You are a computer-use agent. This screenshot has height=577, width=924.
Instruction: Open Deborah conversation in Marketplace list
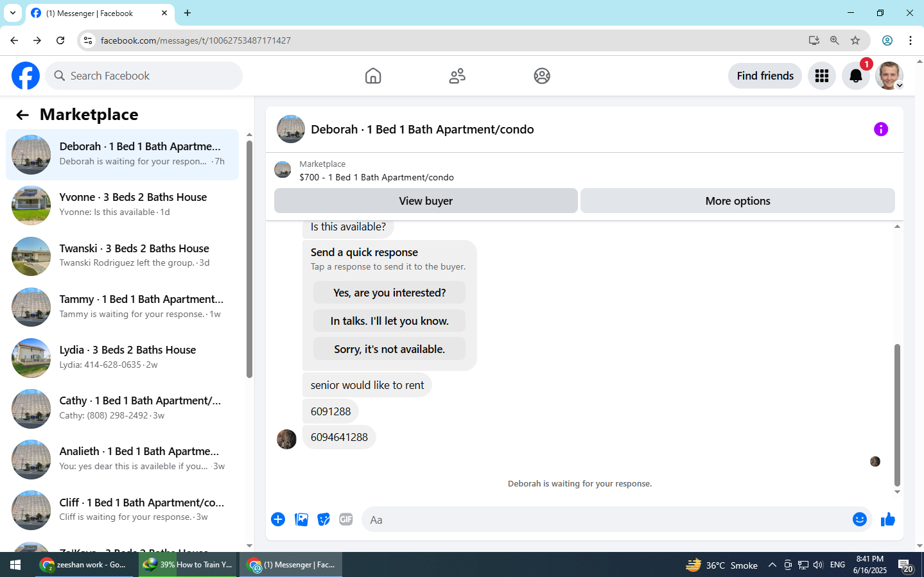pos(122,155)
